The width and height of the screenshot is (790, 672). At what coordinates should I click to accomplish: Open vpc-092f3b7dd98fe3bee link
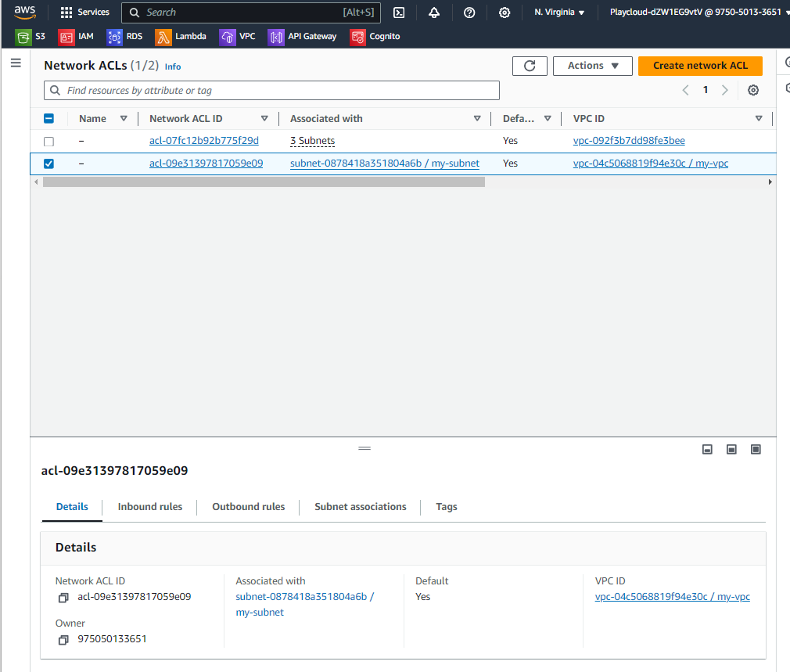pyautogui.click(x=629, y=141)
